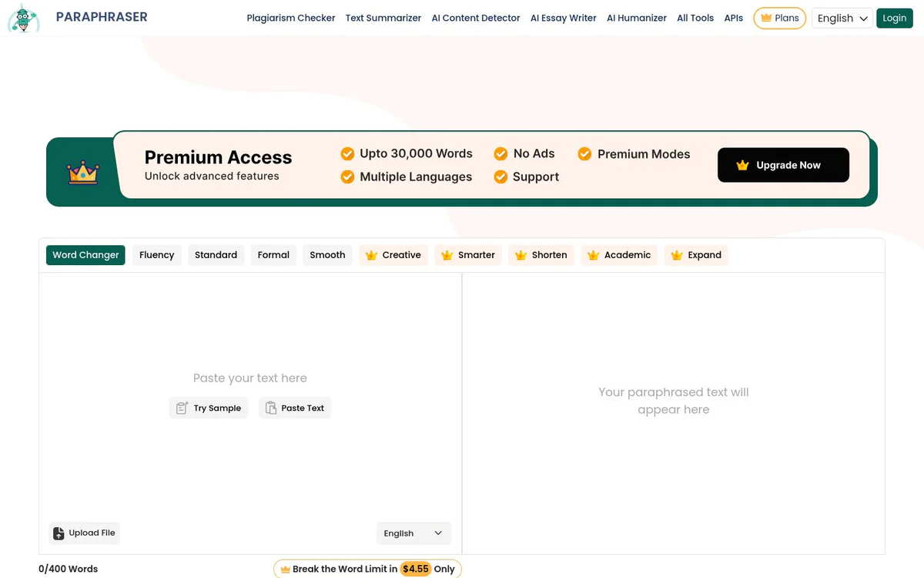Click the Paraphraser robot logo icon
This screenshot has height=578, width=924.
pos(24,18)
